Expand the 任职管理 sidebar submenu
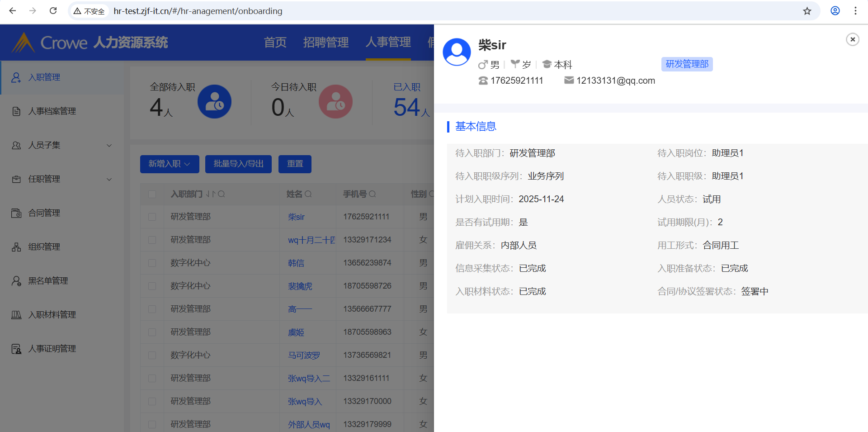Screen dimensions: 868x432 tap(109, 179)
